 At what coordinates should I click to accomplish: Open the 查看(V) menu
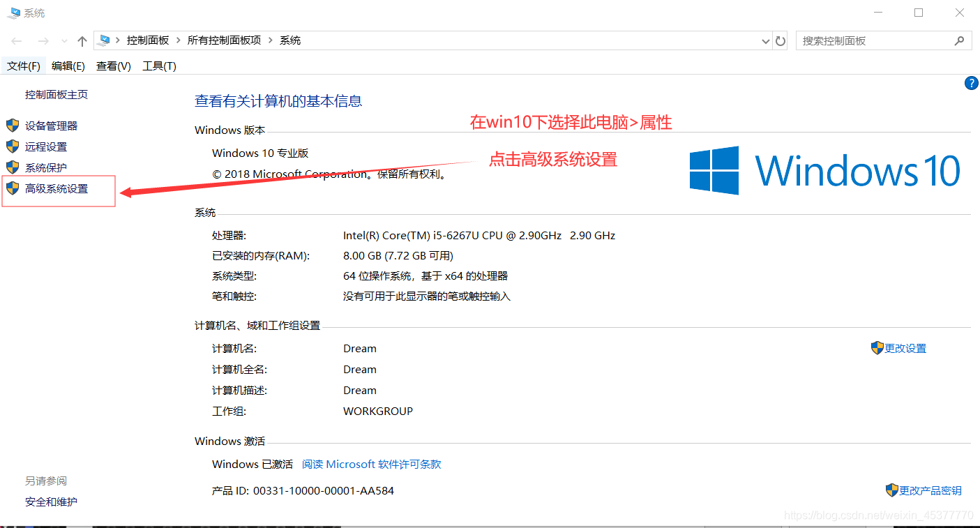114,66
